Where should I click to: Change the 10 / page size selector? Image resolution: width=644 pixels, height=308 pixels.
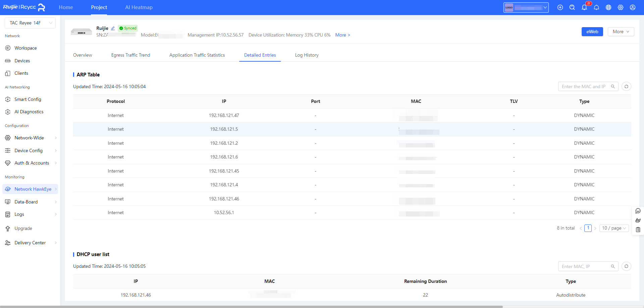[x=614, y=228]
